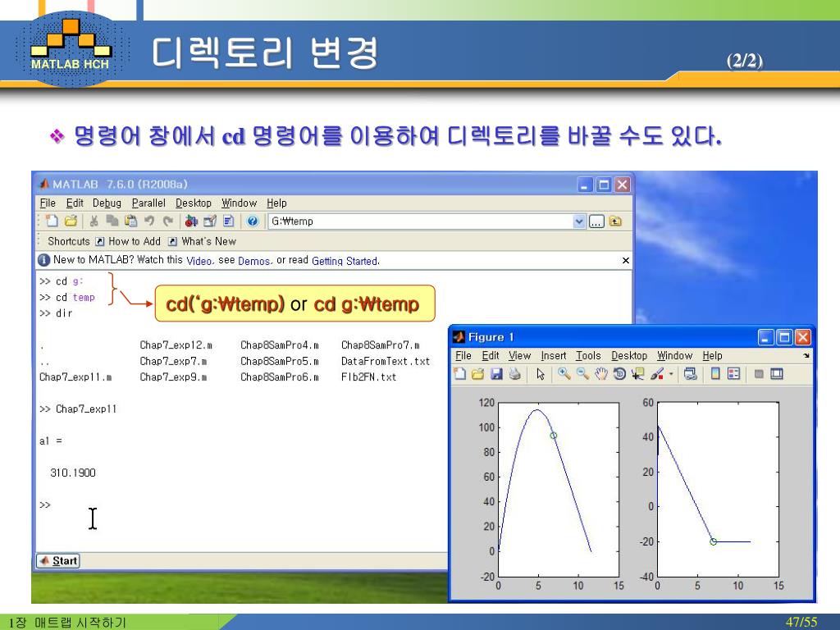Toggle the Brush data tool

(x=657, y=374)
